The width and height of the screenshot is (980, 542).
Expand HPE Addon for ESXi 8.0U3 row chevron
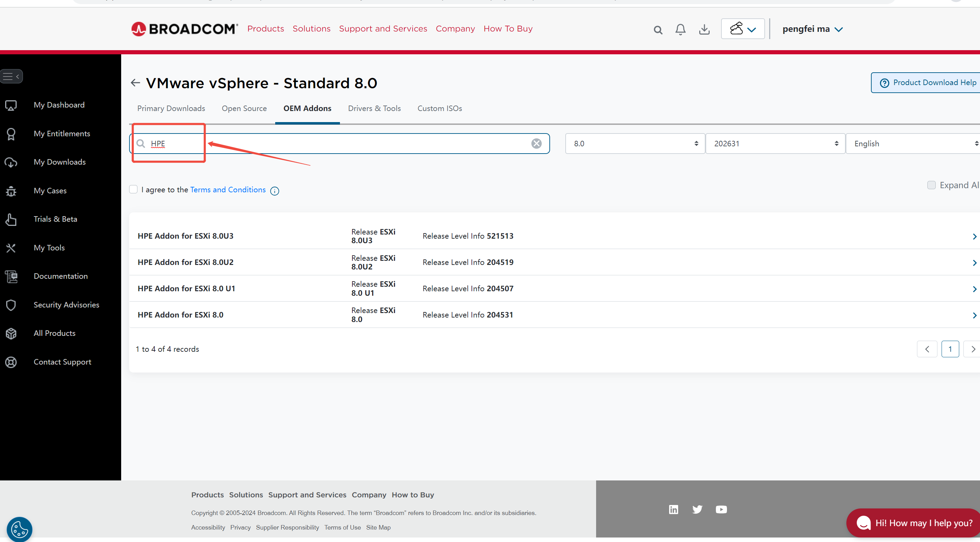coord(974,237)
